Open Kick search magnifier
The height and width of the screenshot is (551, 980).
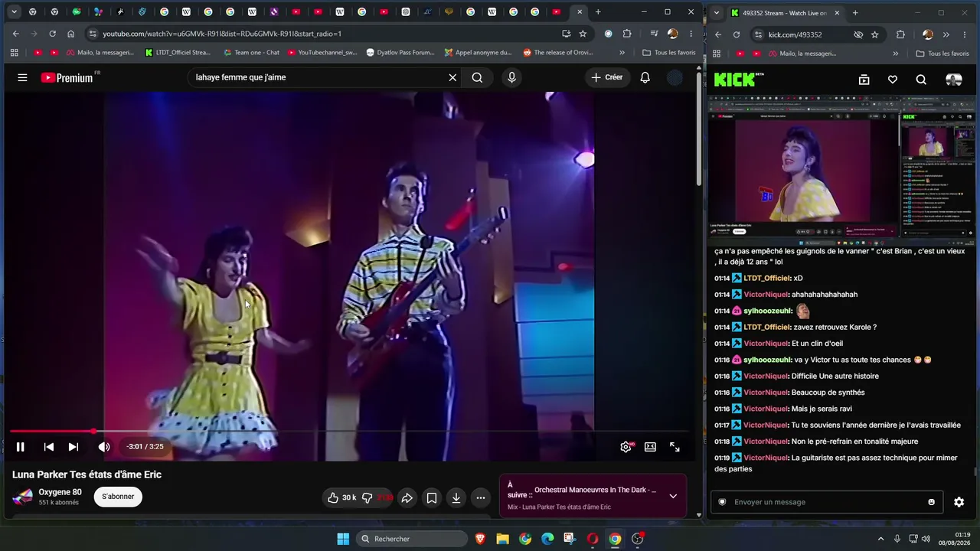pyautogui.click(x=921, y=80)
